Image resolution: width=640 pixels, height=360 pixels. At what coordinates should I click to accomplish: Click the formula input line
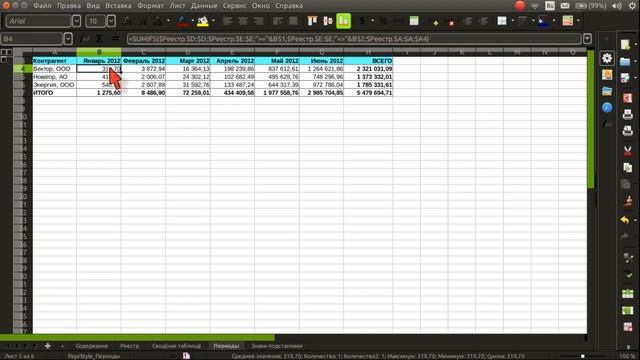[354, 39]
